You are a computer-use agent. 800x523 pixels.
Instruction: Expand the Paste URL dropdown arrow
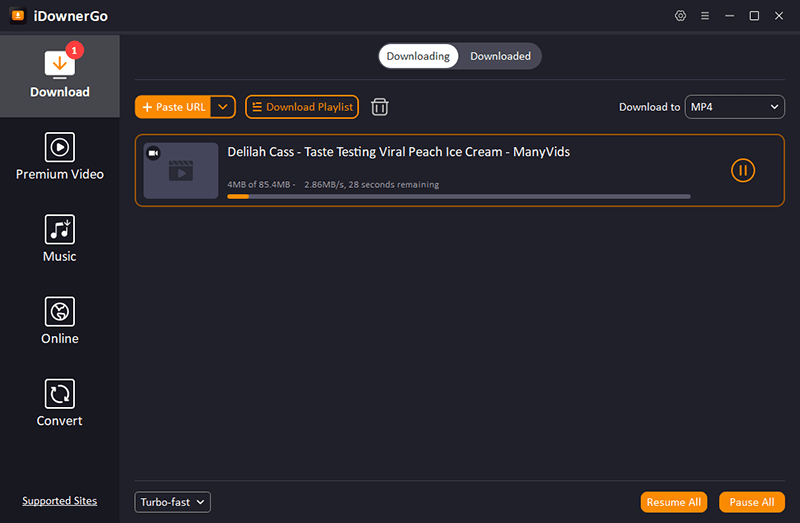[223, 107]
